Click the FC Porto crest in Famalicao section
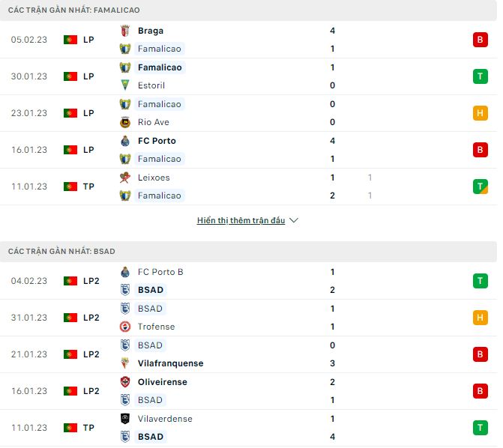The image size is (503, 448). pyautogui.click(x=125, y=141)
